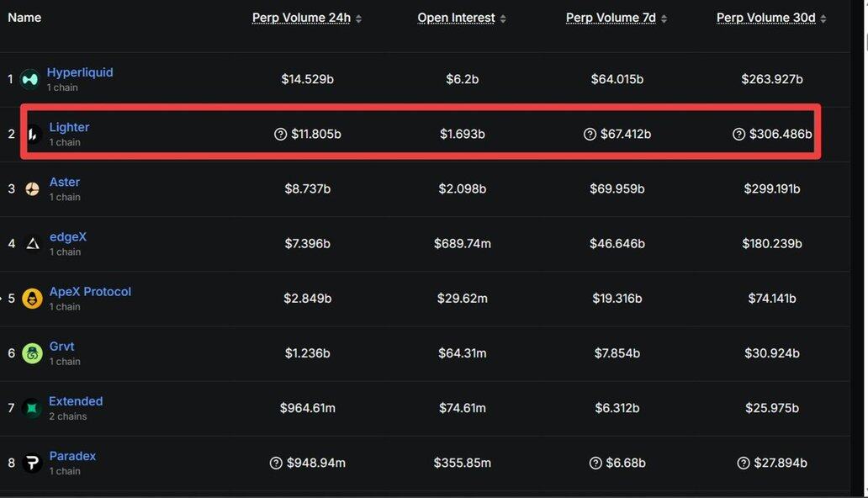Screen dimensions: 868x498
Task: Sort by Perp Volume 30d column
Action: point(766,18)
